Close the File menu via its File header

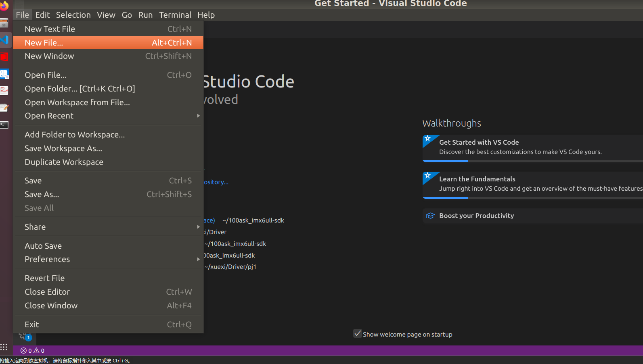[x=23, y=15]
